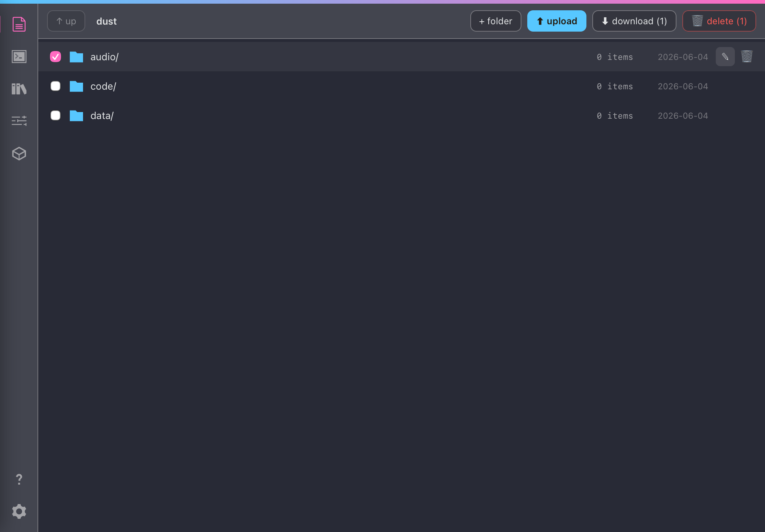
Task: Open the Files page in the sidebar
Action: pos(19,24)
